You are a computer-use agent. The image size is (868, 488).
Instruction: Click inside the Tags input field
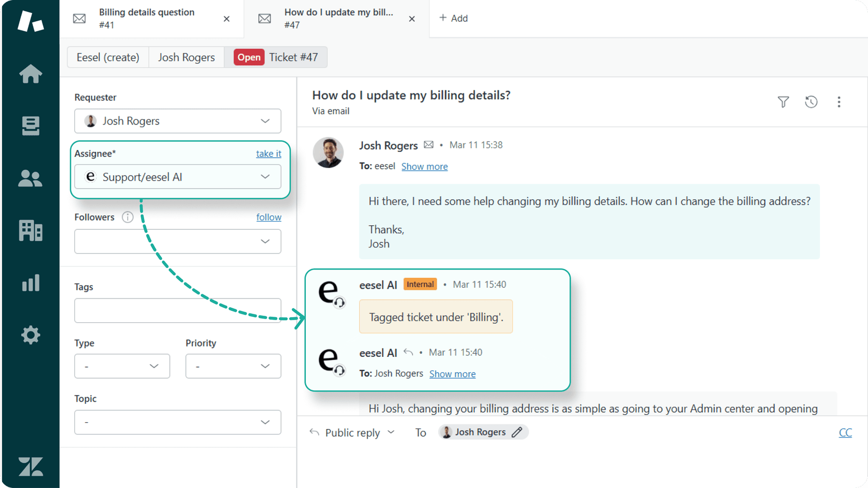tap(178, 310)
